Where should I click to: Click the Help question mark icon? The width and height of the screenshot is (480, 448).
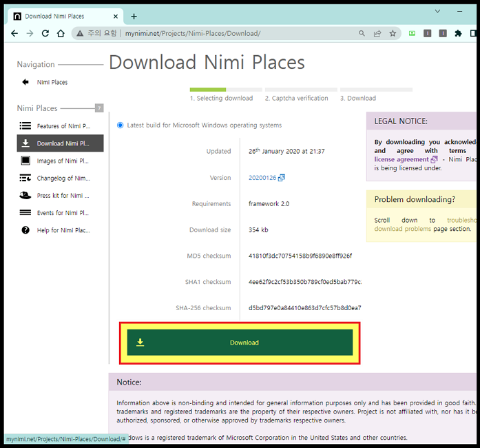coord(25,230)
